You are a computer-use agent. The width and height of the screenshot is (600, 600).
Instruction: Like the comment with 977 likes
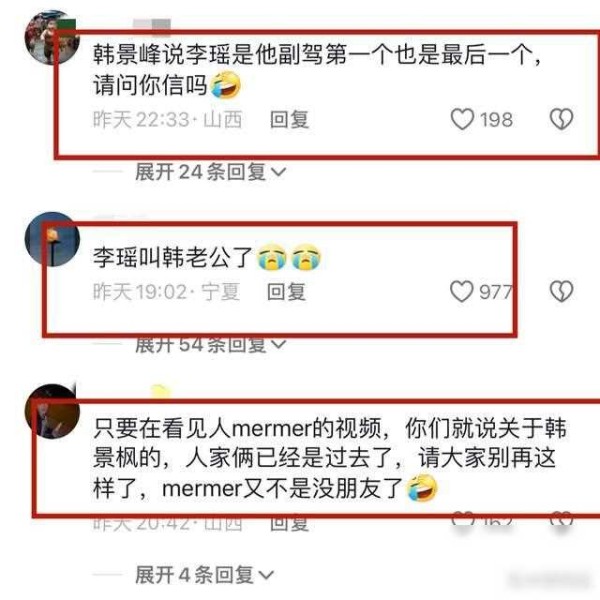click(461, 292)
